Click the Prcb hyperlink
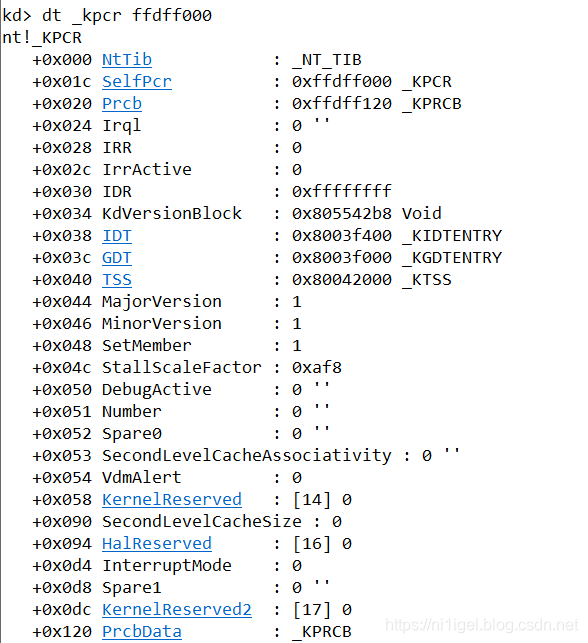 [122, 104]
